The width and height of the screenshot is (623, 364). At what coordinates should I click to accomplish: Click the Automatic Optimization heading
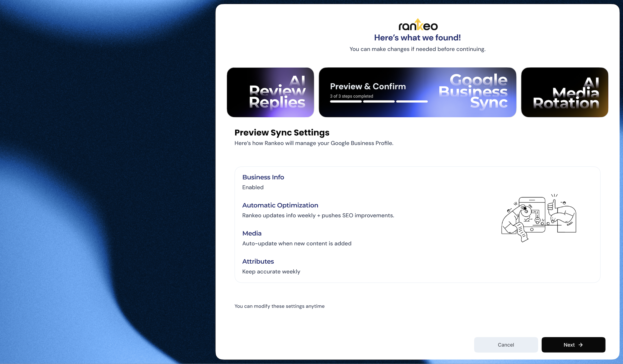point(280,205)
